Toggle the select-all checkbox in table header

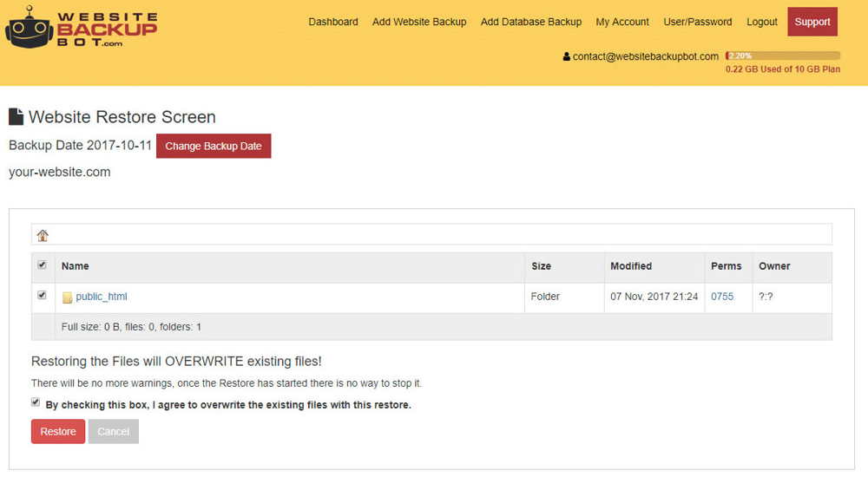point(43,265)
